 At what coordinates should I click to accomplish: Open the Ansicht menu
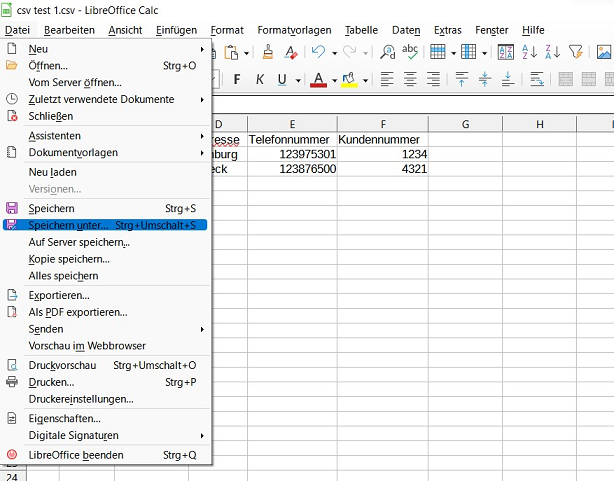(125, 30)
